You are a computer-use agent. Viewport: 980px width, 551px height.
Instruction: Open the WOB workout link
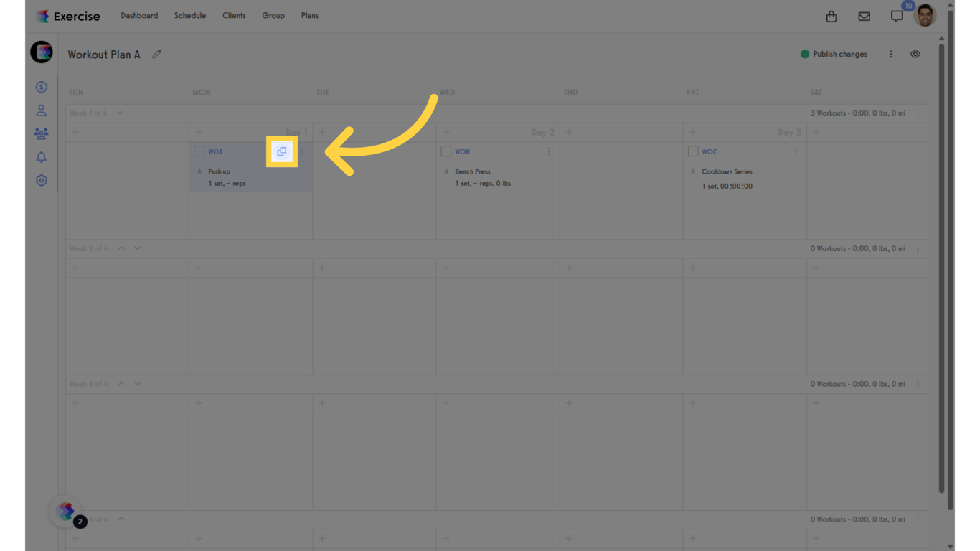(462, 151)
